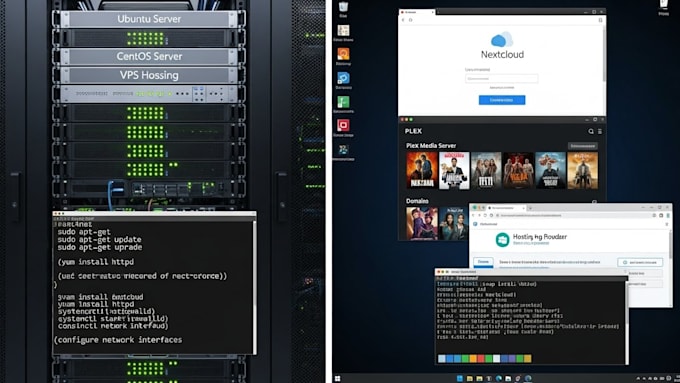This screenshot has width=680, height=383.
Task: Open the beige desktop icon below Recycle Bin
Action: (x=343, y=30)
